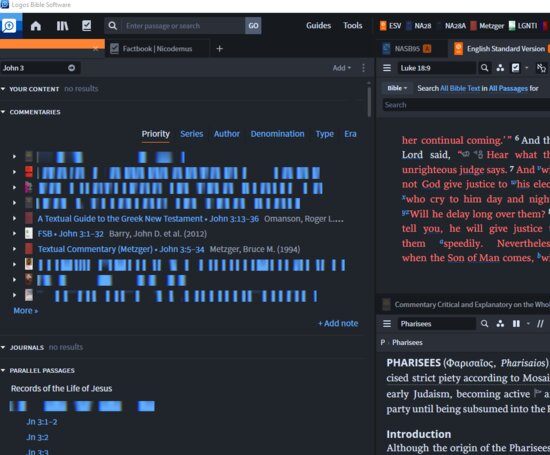Select the Commentary Critical and Explanatory tab
The image size is (550, 455).
tap(467, 304)
